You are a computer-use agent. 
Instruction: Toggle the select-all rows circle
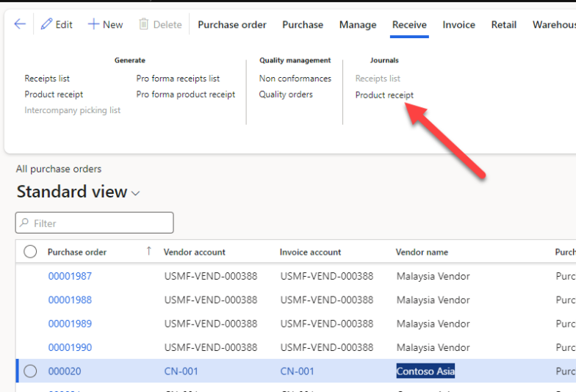point(30,252)
